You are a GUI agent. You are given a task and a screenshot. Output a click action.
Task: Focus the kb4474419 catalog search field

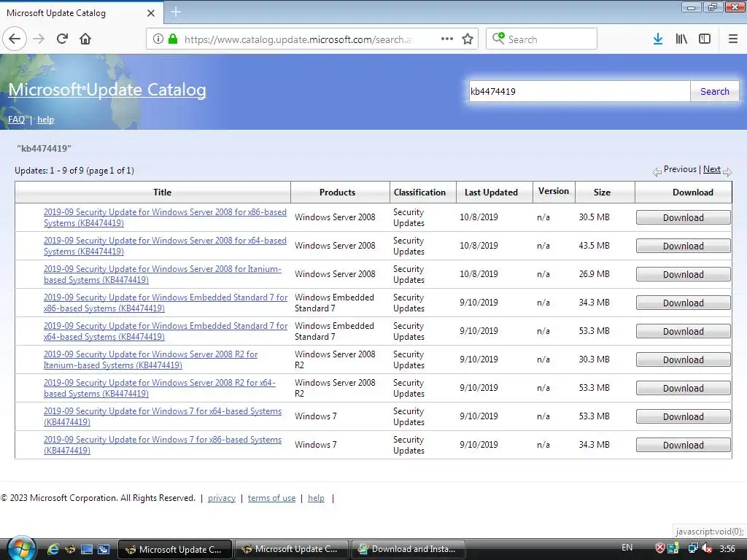click(578, 91)
